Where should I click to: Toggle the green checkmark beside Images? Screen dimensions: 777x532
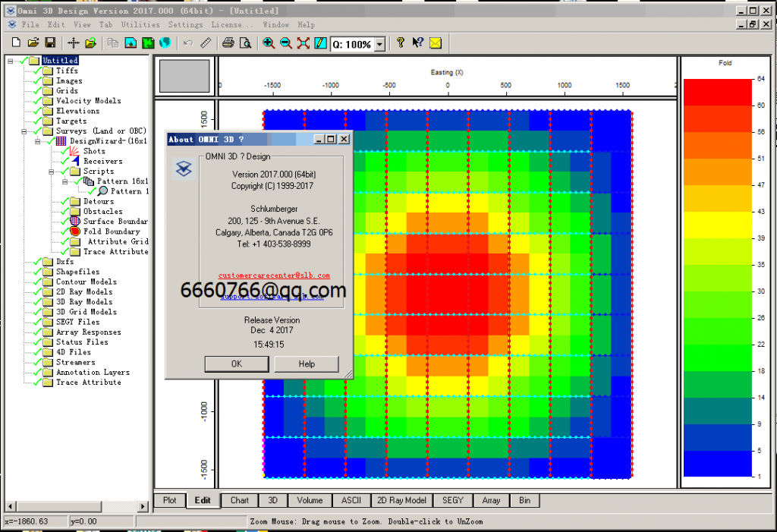(37, 80)
